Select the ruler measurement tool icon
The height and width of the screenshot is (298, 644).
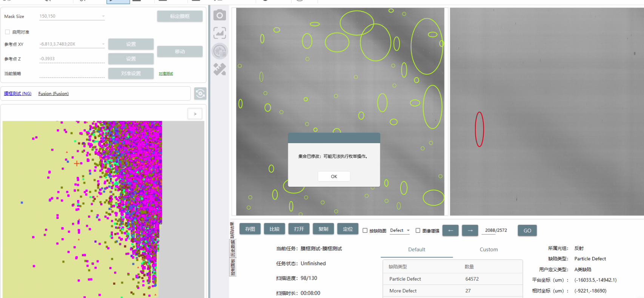click(220, 69)
